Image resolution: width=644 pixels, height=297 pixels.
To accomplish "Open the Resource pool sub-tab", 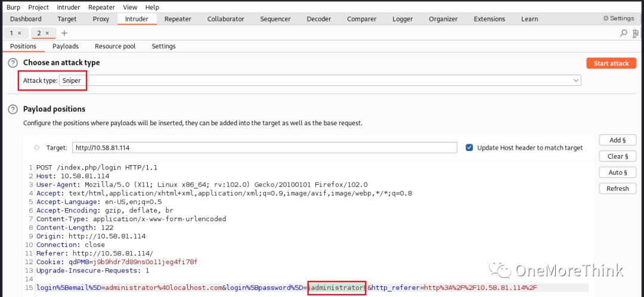I will point(115,47).
